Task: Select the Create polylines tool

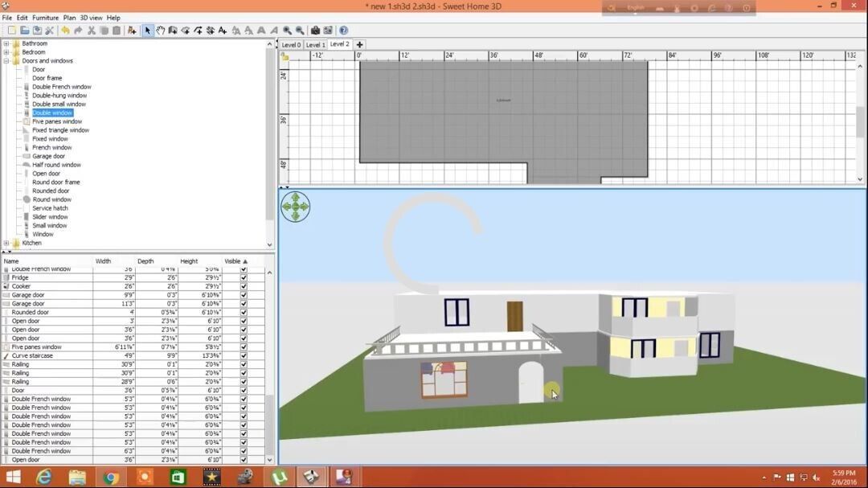Action: (198, 31)
